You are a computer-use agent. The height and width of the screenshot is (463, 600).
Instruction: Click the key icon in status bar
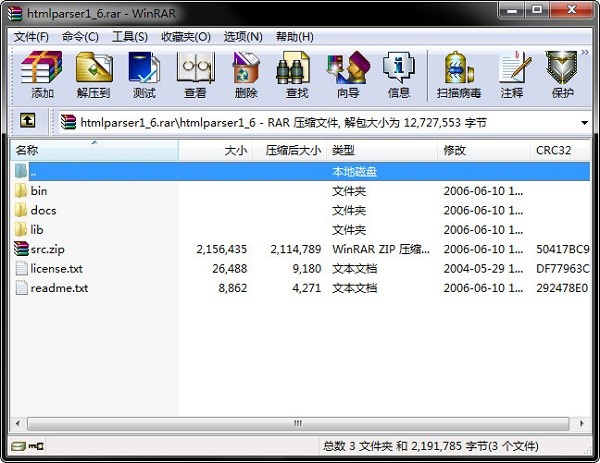[36, 446]
